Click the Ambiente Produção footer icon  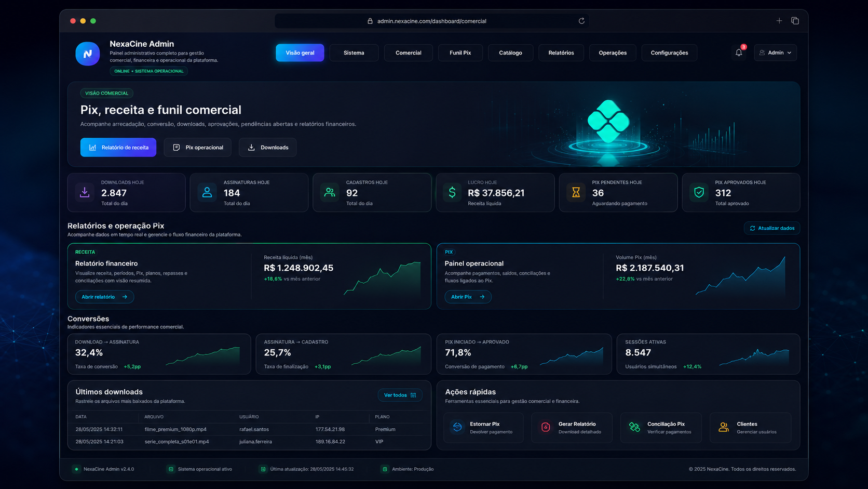(x=385, y=469)
